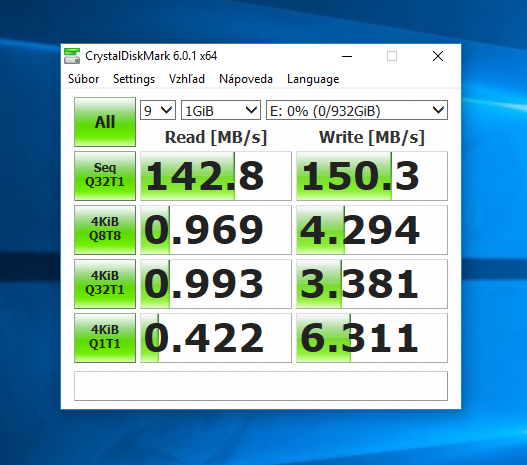Open the Language menu

[313, 79]
